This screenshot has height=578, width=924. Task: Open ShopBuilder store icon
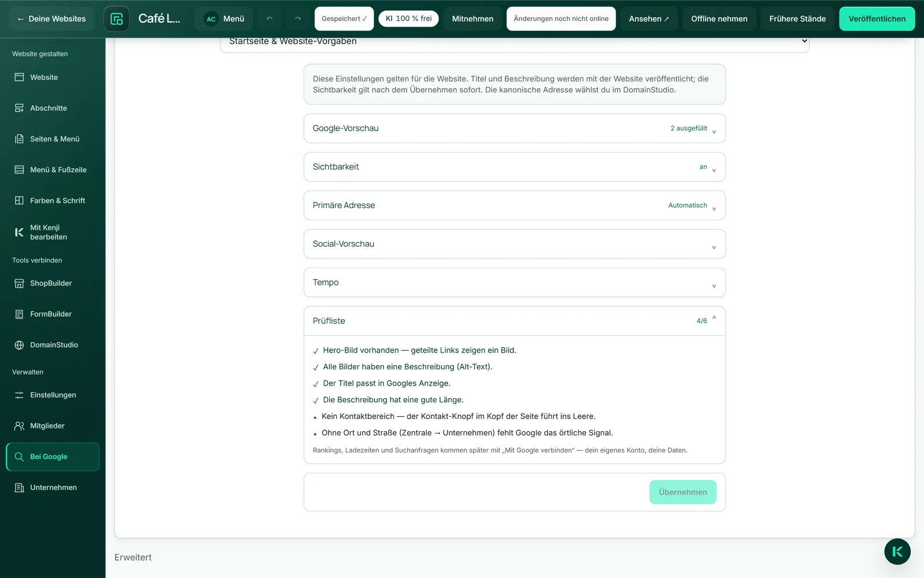19,283
